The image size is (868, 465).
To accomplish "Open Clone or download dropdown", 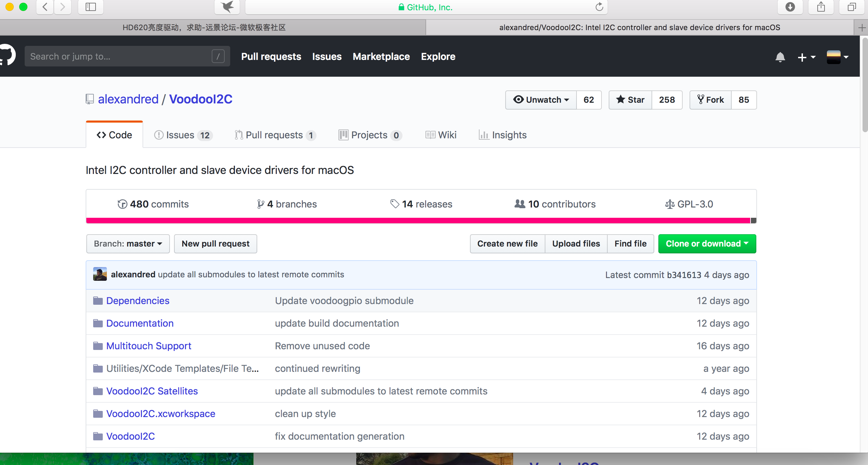I will (x=707, y=244).
